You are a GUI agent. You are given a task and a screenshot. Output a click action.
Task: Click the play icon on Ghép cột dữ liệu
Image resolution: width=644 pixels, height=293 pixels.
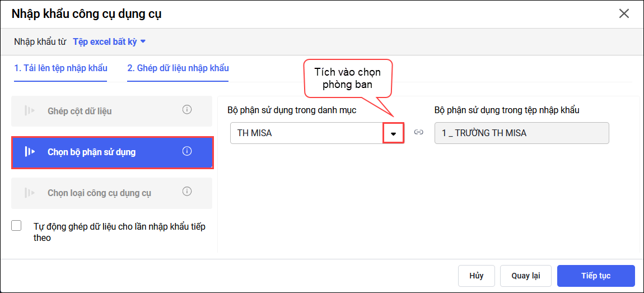tap(30, 111)
